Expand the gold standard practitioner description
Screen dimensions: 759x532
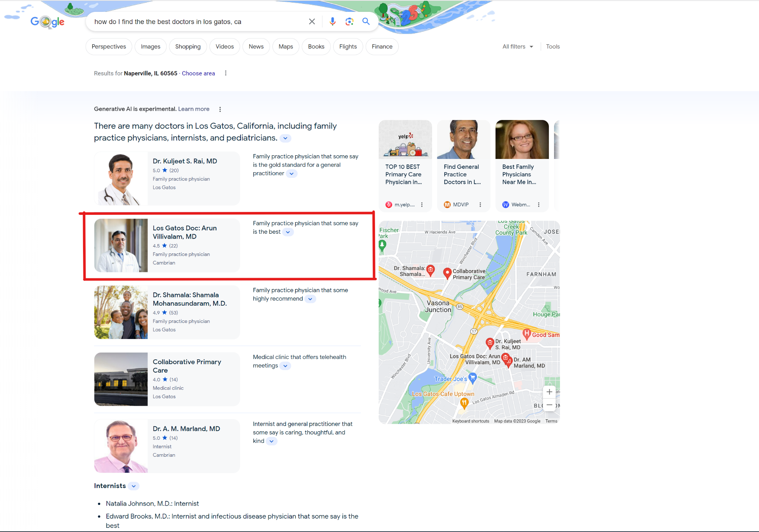[x=292, y=174]
